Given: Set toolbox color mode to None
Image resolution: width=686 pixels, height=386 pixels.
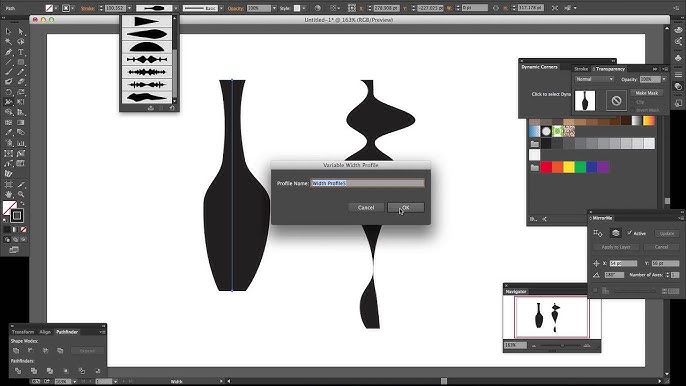Looking at the screenshot, I should [x=24, y=229].
